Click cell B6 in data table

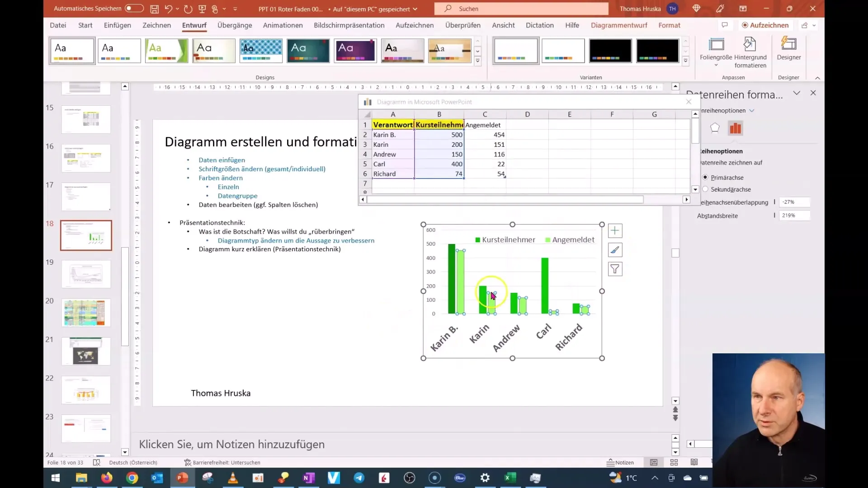pyautogui.click(x=439, y=174)
